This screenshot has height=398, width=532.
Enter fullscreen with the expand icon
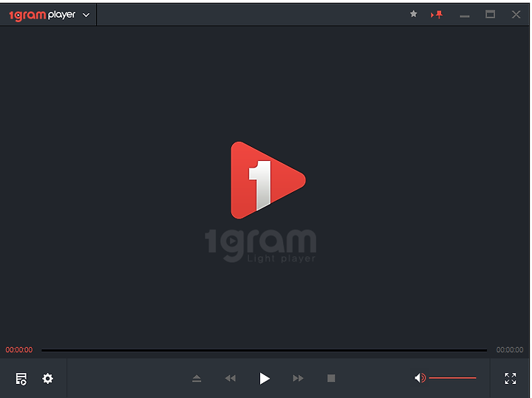coord(511,378)
